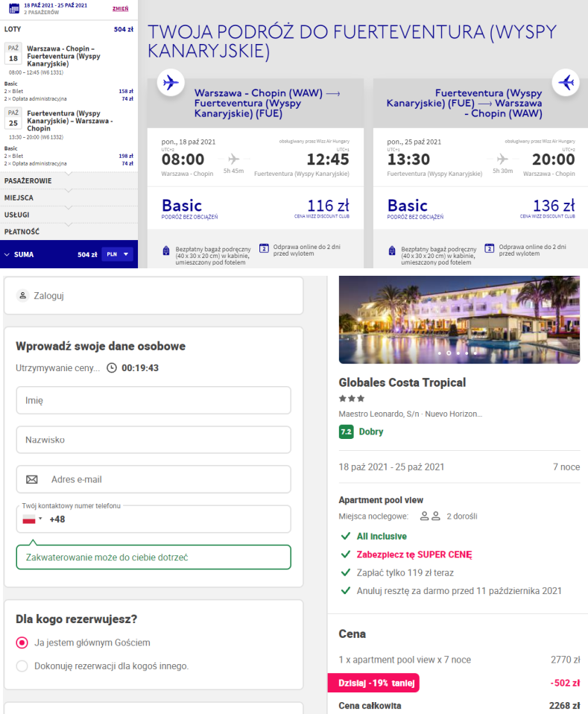Click the calendar icon beside the travel dates

point(13,8)
